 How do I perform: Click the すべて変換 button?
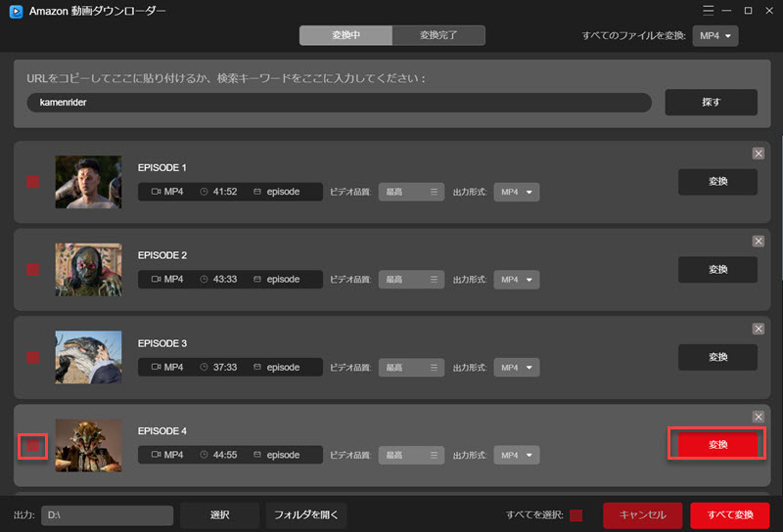pos(730,515)
